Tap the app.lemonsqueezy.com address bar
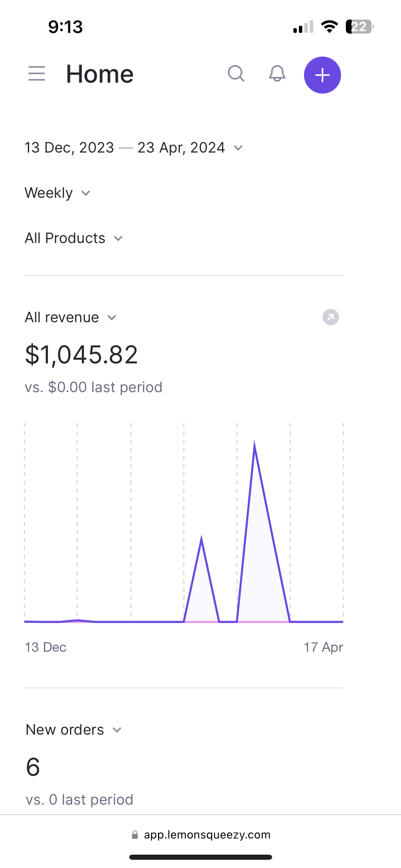This screenshot has width=401, height=868. pos(207,835)
